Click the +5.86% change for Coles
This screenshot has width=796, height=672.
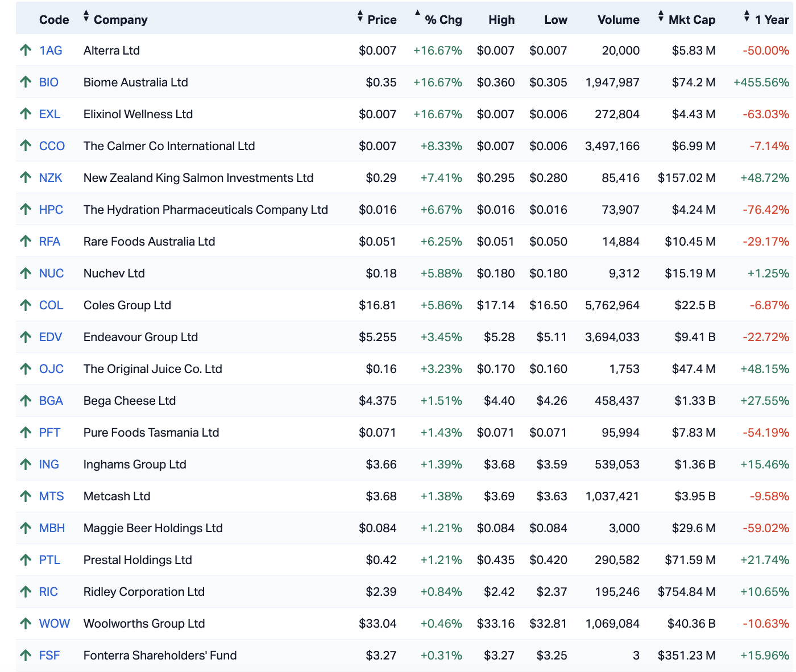[x=441, y=305]
